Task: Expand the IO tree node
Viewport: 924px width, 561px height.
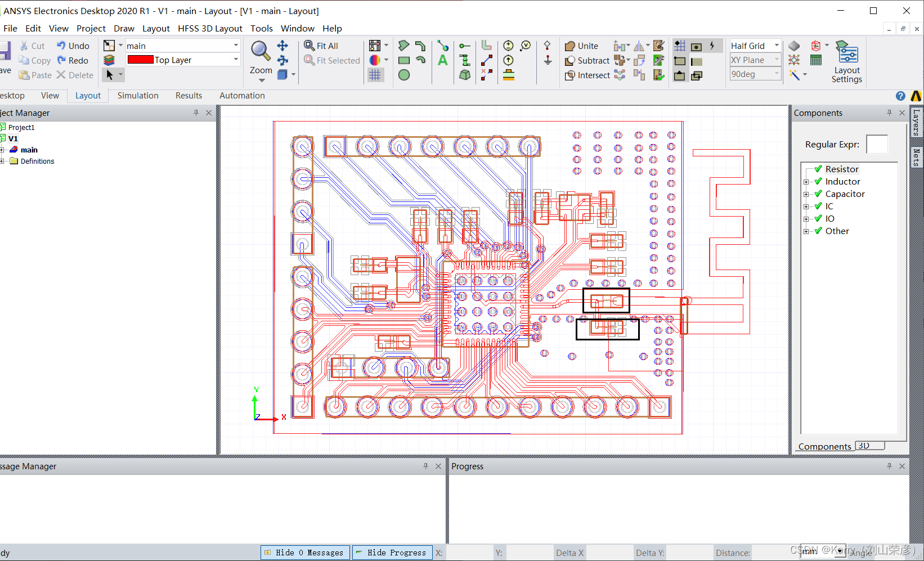Action: [806, 219]
